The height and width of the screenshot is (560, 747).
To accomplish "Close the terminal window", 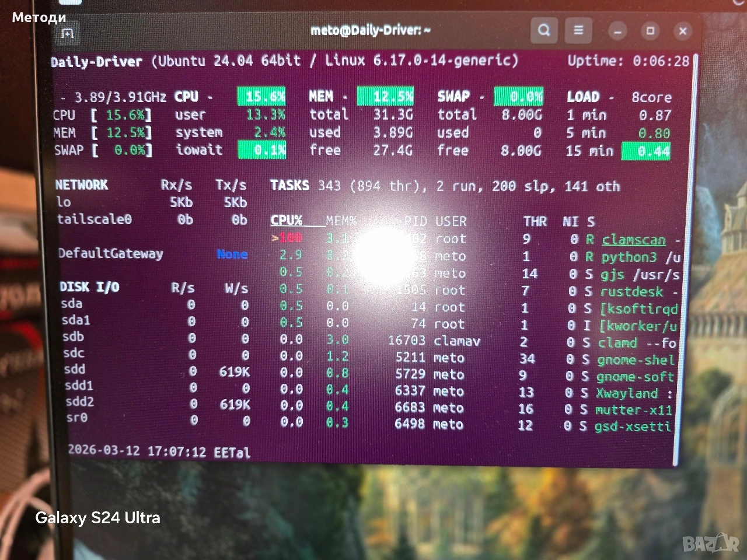I will click(683, 32).
